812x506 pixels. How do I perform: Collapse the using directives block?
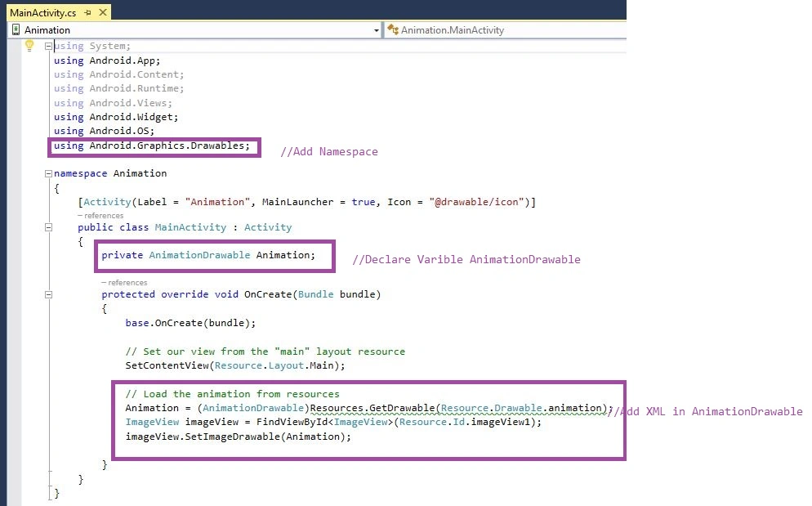pyautogui.click(x=48, y=46)
